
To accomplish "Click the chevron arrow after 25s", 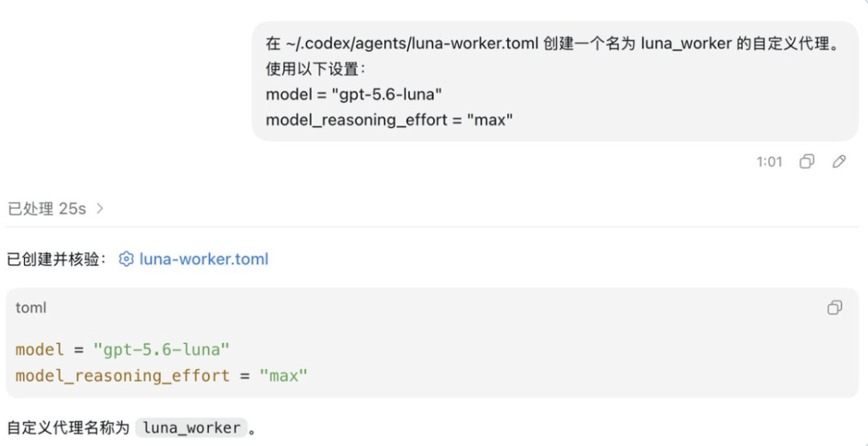I will pyautogui.click(x=100, y=209).
